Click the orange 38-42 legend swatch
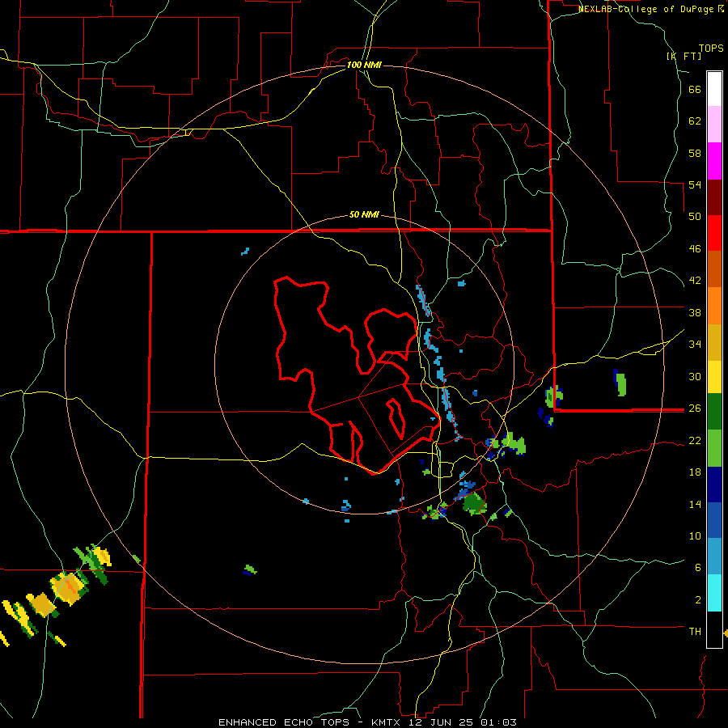Image resolution: width=728 pixels, height=728 pixels. 714,306
